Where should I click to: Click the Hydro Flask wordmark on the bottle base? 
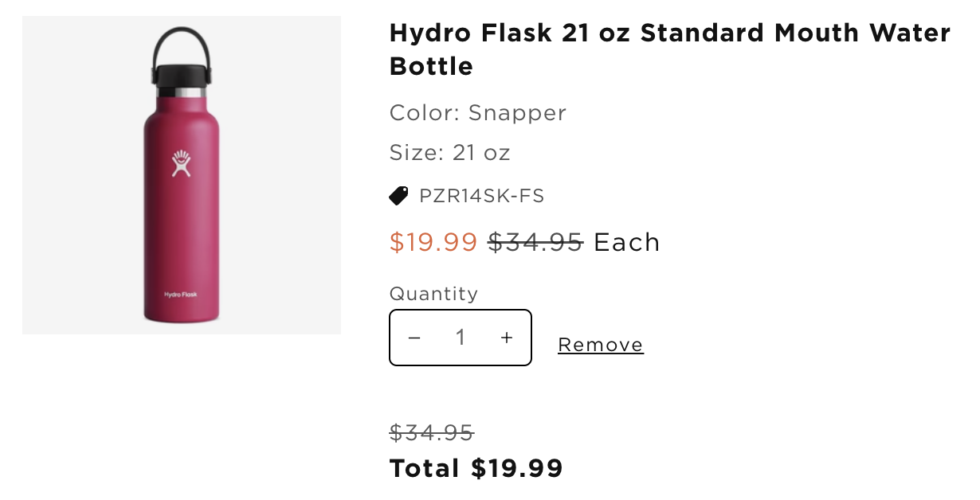(181, 295)
